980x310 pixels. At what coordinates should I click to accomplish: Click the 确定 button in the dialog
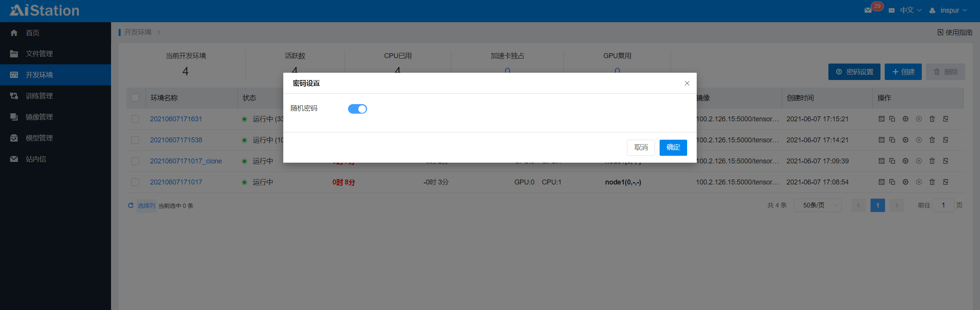tap(673, 148)
